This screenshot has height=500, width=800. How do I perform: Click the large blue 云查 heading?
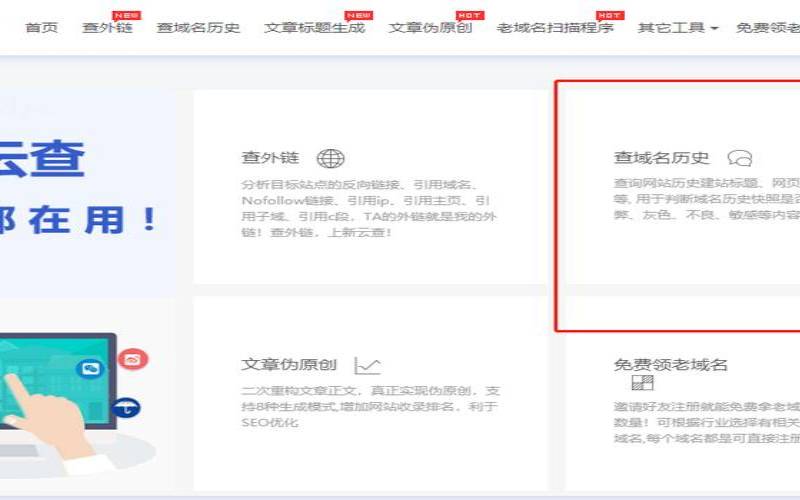(x=42, y=159)
